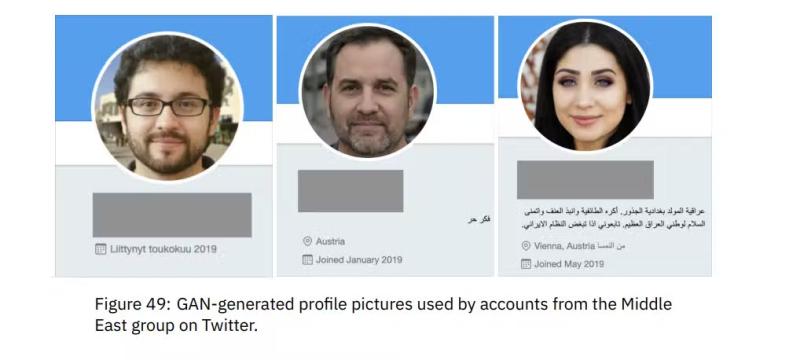Click the Figure 49 caption text
This screenshot has height=360, width=800.
(x=383, y=314)
